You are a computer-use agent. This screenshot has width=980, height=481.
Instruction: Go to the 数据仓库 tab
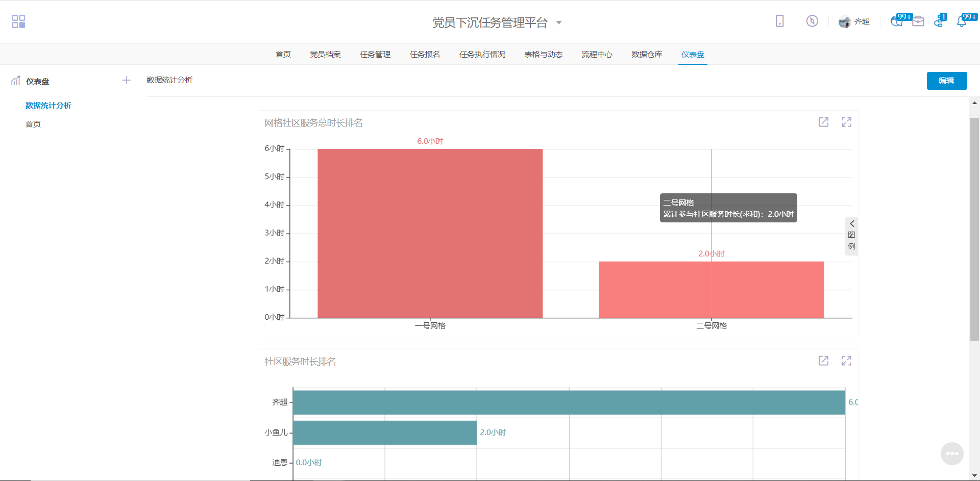click(x=647, y=54)
